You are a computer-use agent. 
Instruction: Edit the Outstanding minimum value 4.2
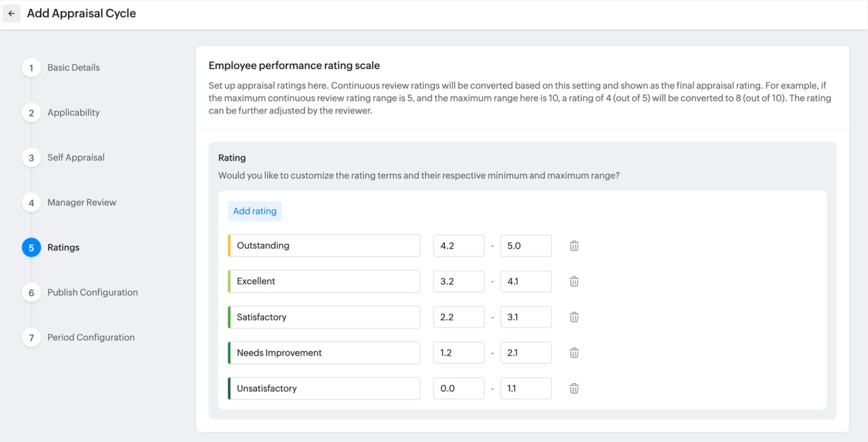458,246
